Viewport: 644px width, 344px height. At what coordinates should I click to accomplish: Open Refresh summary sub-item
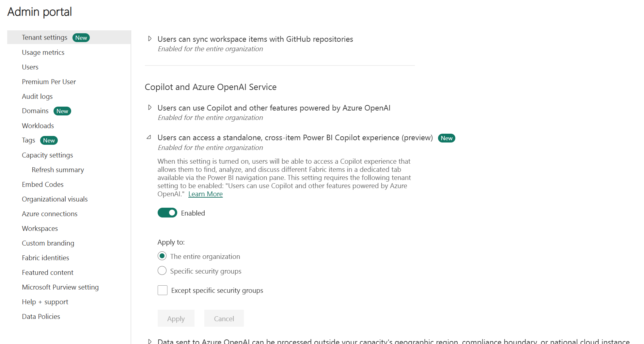tap(58, 170)
